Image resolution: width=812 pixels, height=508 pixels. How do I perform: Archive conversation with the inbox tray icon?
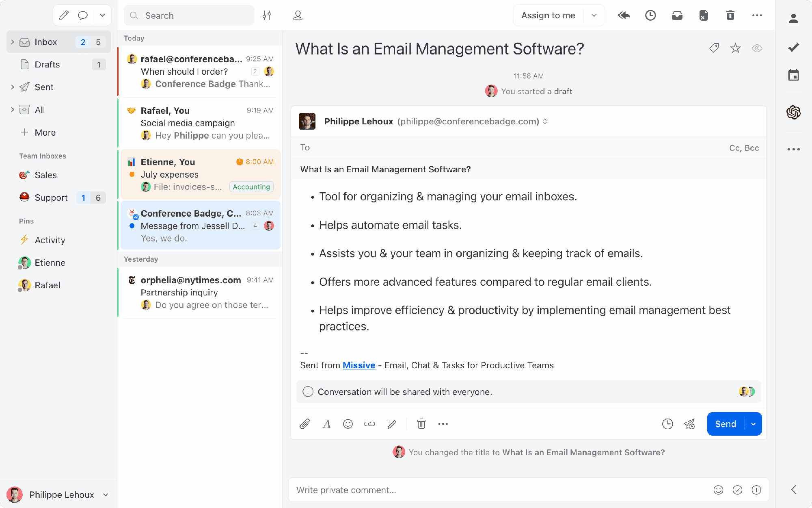(677, 15)
